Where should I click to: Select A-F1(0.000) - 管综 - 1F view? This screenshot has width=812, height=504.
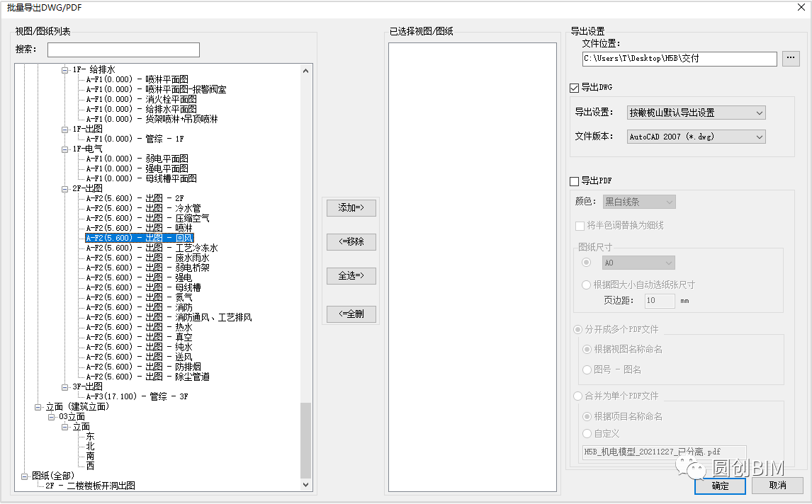[x=135, y=139]
